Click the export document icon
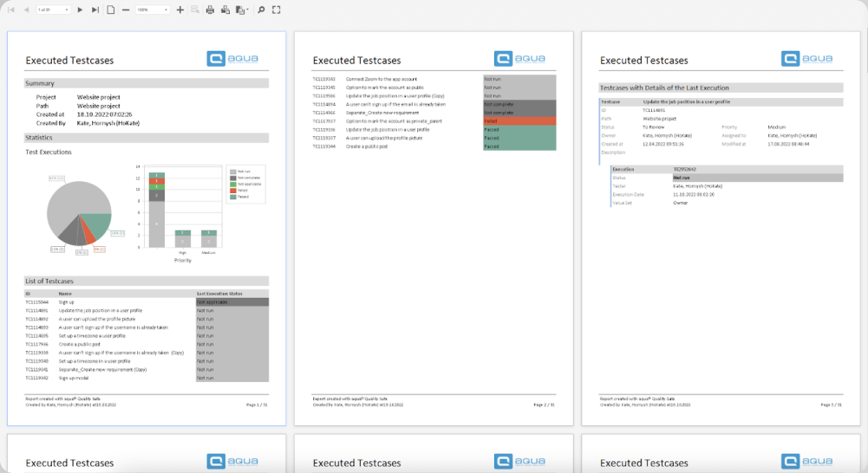The width and height of the screenshot is (868, 473). 239,10
